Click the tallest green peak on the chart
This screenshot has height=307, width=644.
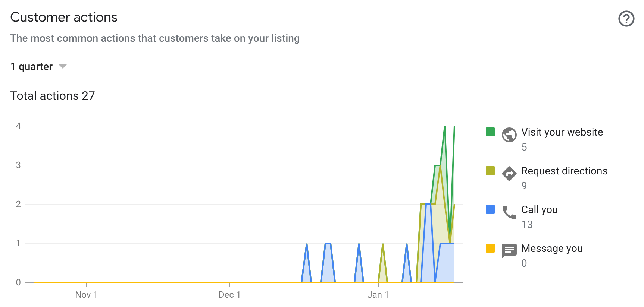[x=445, y=127]
